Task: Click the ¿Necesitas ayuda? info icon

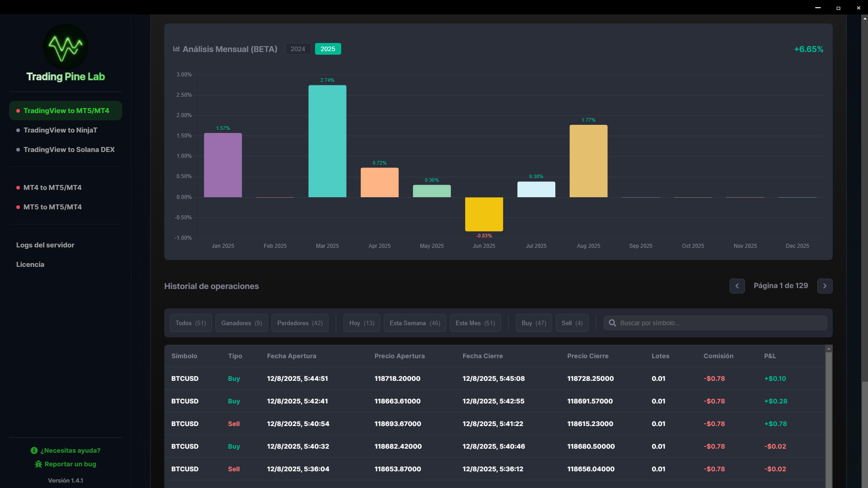Action: (34, 450)
